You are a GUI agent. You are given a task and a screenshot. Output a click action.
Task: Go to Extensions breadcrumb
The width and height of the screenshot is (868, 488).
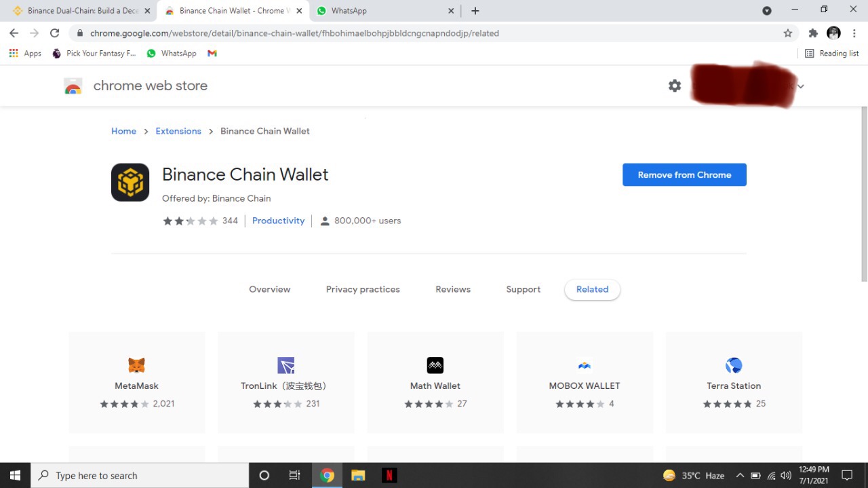[178, 131]
